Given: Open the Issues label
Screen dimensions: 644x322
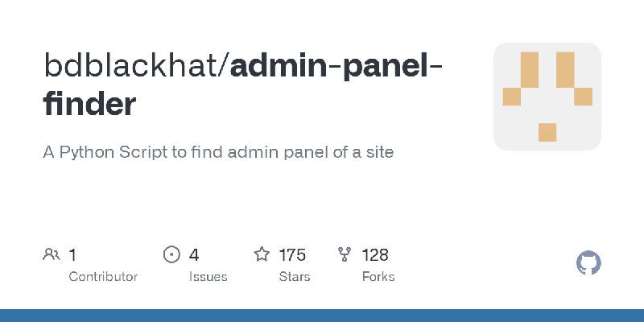Looking at the screenshot, I should coord(208,277).
